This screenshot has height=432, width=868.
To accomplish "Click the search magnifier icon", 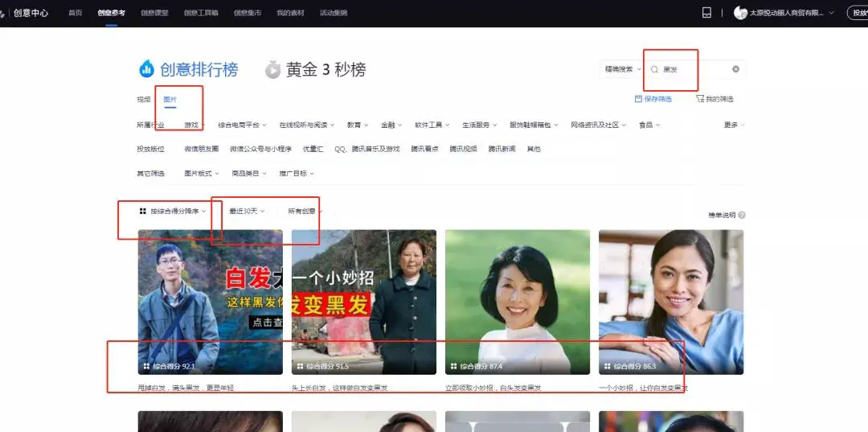I will (x=655, y=70).
